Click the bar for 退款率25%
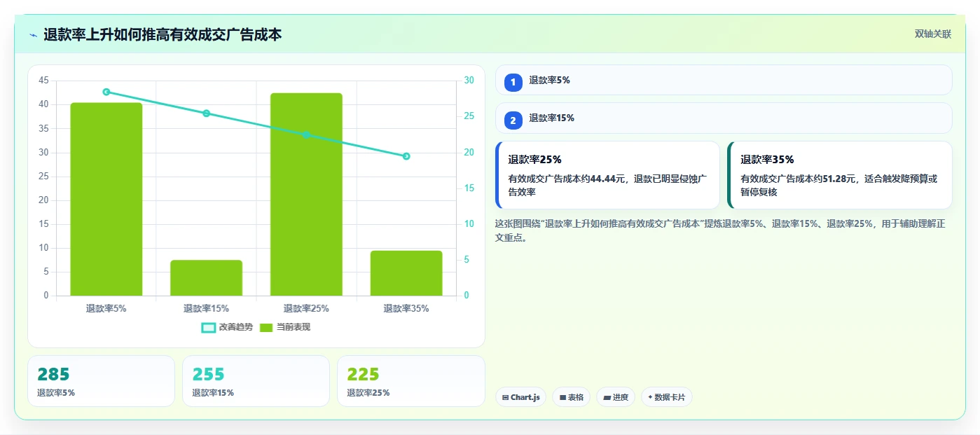 306,194
